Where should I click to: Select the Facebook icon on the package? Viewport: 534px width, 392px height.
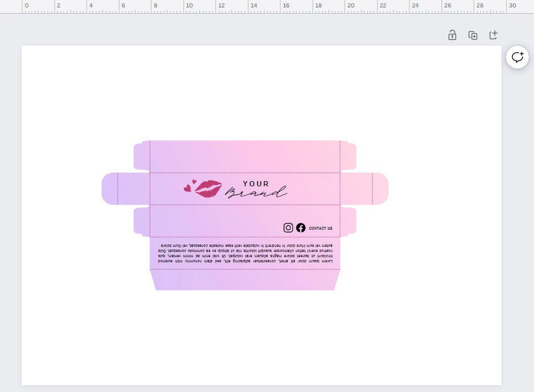pos(301,227)
